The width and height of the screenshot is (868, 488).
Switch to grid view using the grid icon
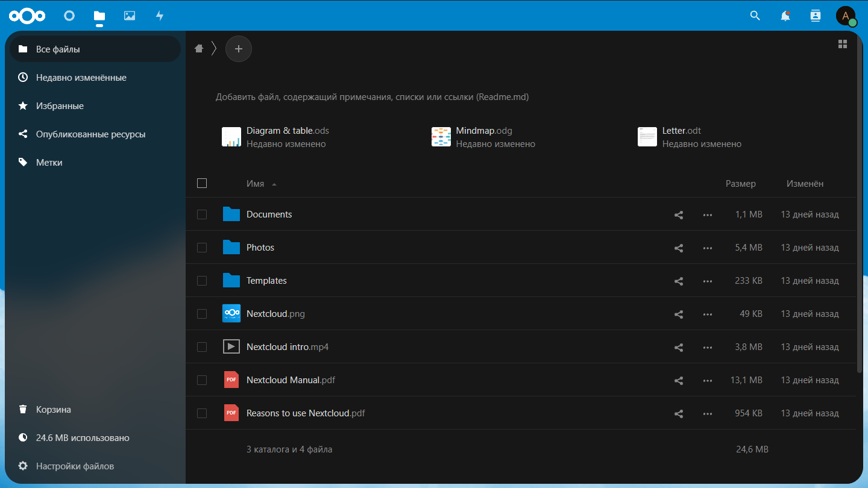842,44
